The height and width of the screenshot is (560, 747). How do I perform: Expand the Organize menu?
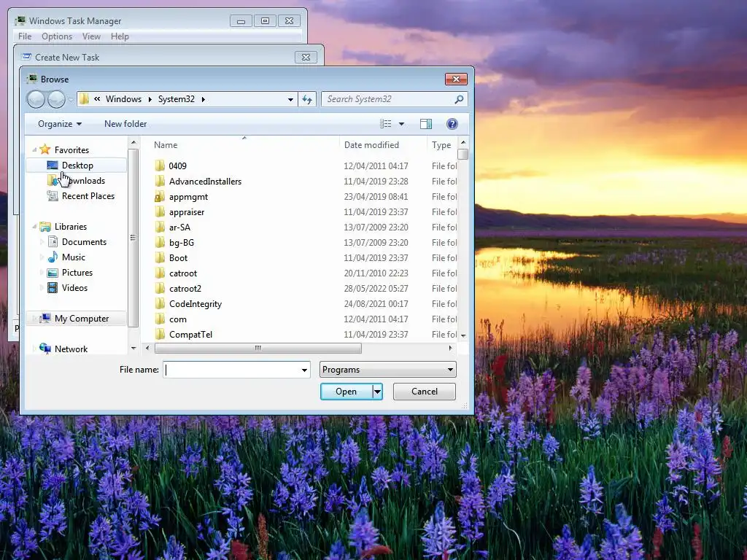click(x=60, y=124)
